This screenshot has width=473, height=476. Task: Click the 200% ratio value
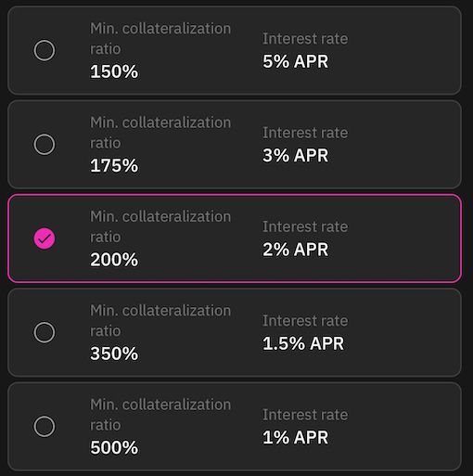click(x=114, y=260)
